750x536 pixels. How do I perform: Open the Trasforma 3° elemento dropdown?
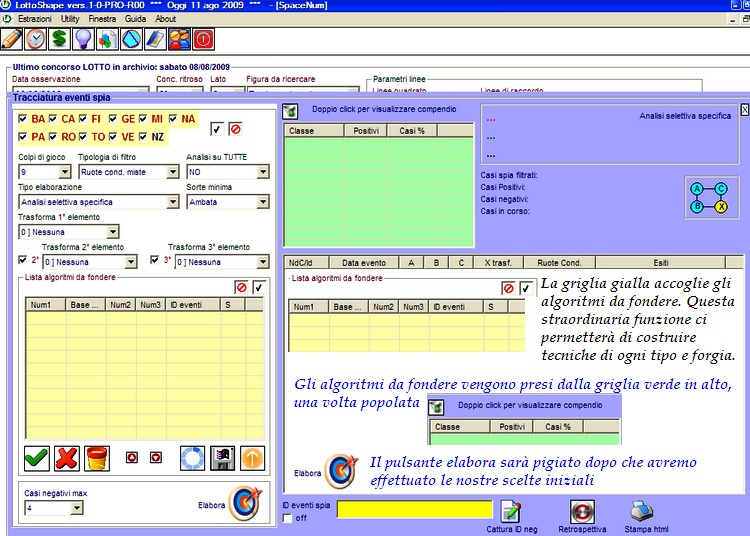263,262
